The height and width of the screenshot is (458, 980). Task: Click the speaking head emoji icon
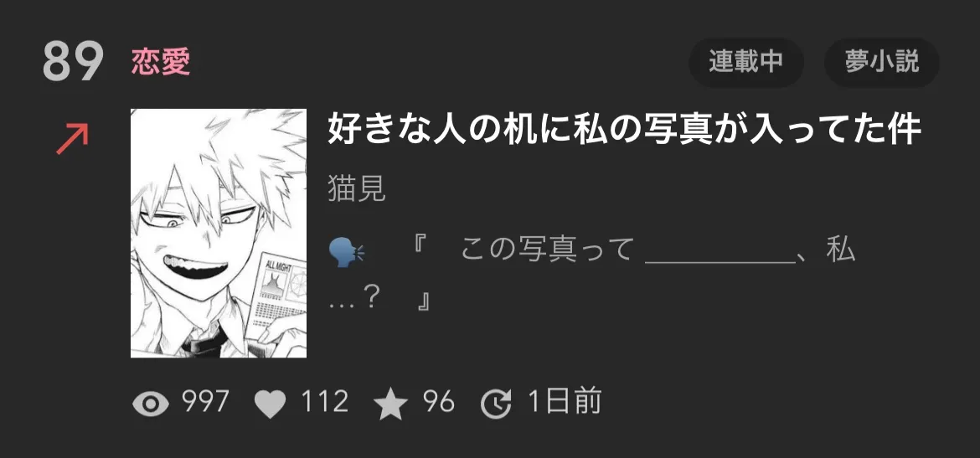pyautogui.click(x=346, y=253)
